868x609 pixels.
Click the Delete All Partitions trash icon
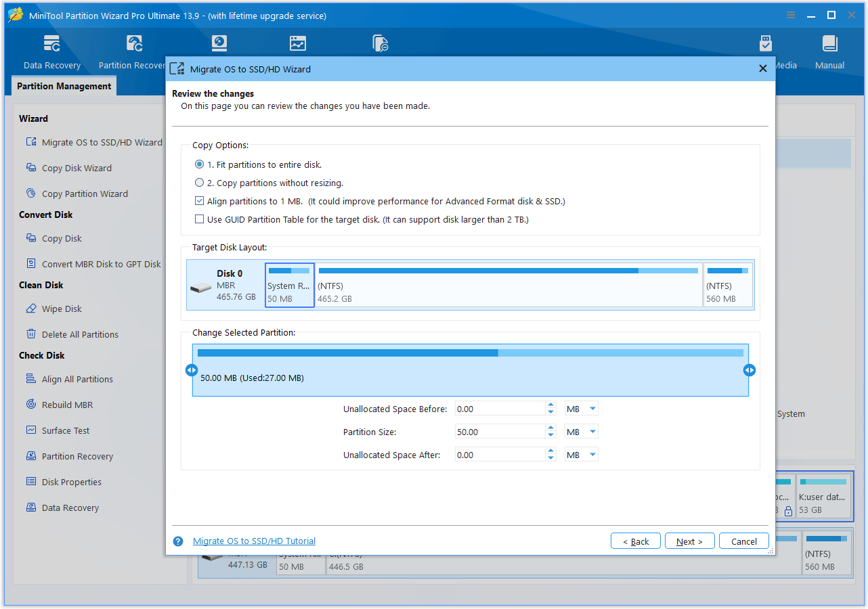click(x=31, y=334)
